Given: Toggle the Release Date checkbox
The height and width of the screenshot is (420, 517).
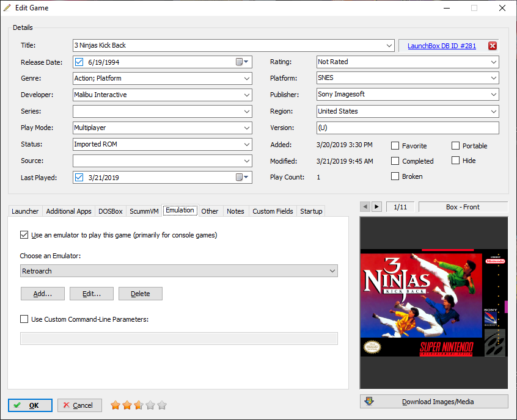Looking at the screenshot, I should pyautogui.click(x=79, y=62).
